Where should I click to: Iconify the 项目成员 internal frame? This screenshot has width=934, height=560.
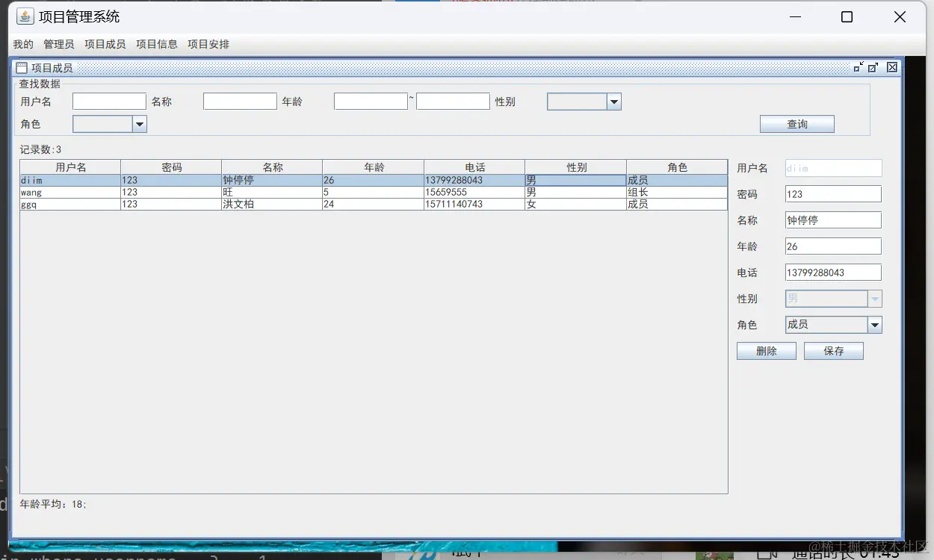click(x=859, y=67)
